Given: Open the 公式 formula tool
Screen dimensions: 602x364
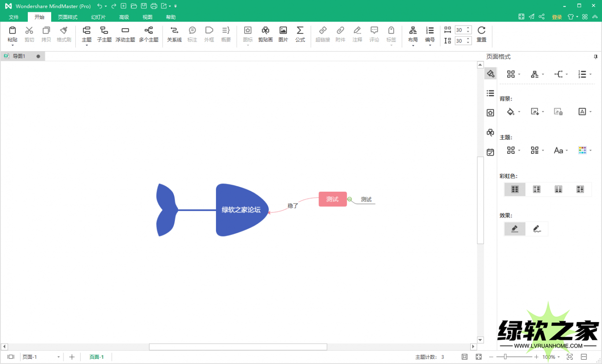Looking at the screenshot, I should (300, 34).
